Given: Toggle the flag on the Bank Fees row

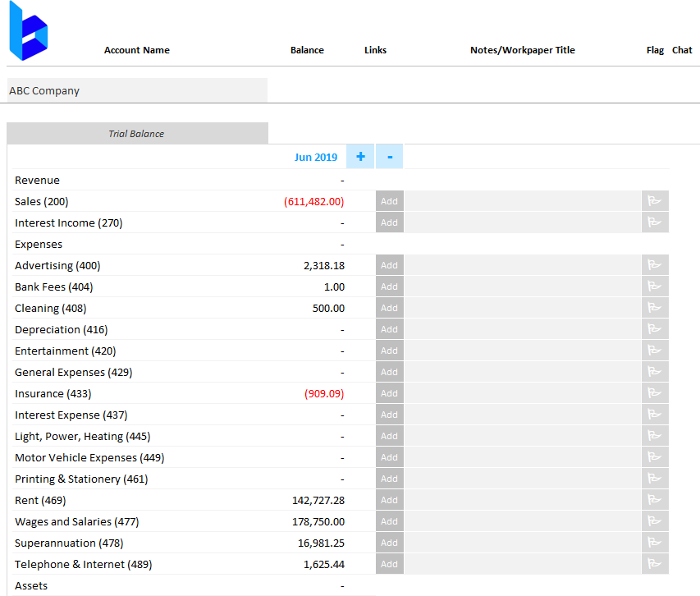Looking at the screenshot, I should (x=654, y=286).
